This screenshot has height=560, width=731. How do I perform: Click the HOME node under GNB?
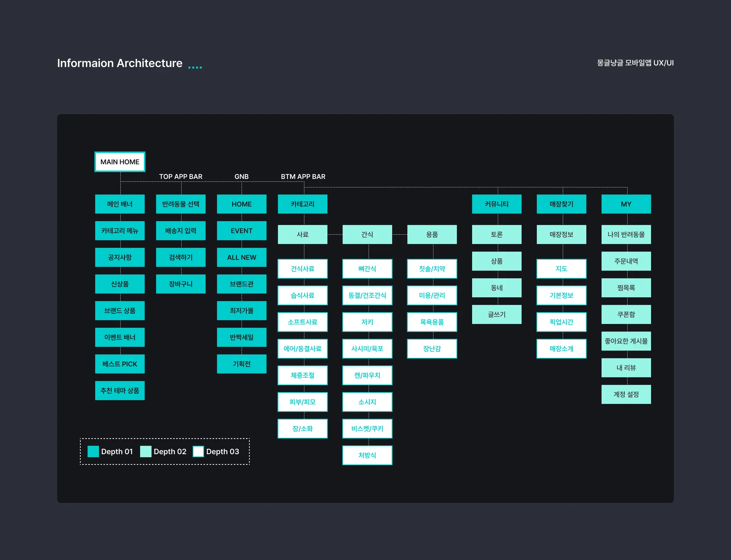(242, 204)
